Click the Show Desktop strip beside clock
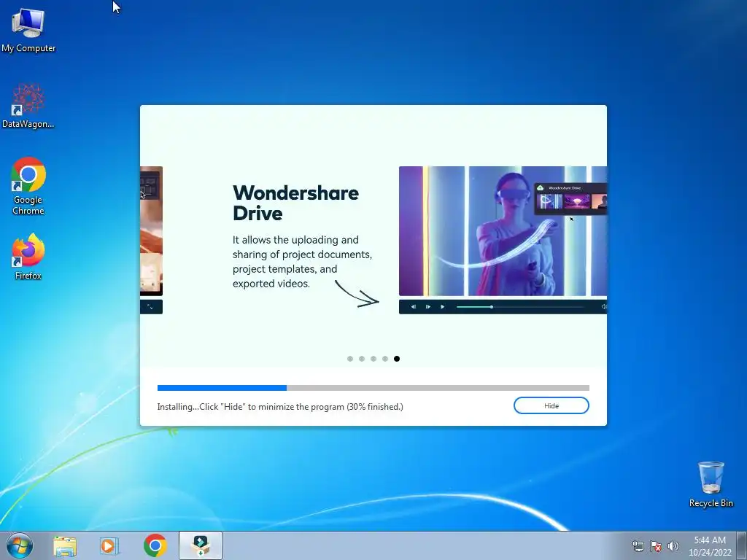 [742, 545]
